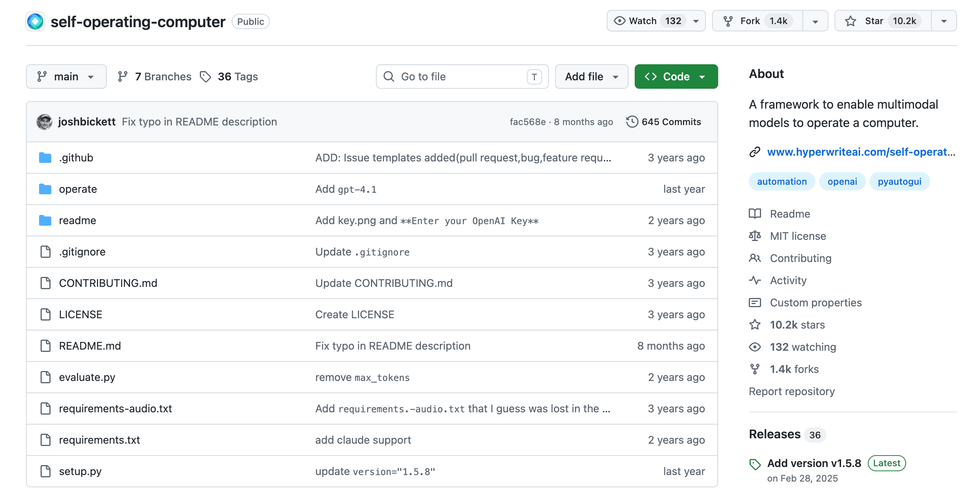Screen dimensions: 980x498
Task: View 7 Branches
Action: [154, 76]
